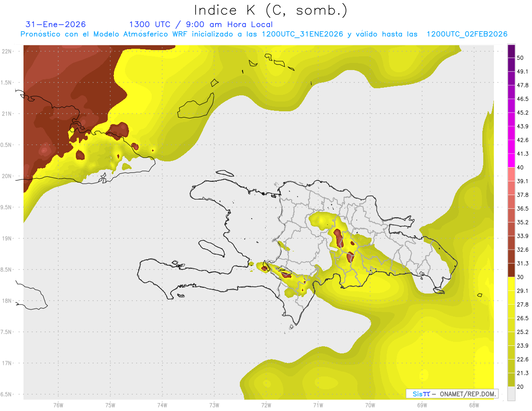
Task: Click the colorbar value "49.1"
Action: pos(523,71)
